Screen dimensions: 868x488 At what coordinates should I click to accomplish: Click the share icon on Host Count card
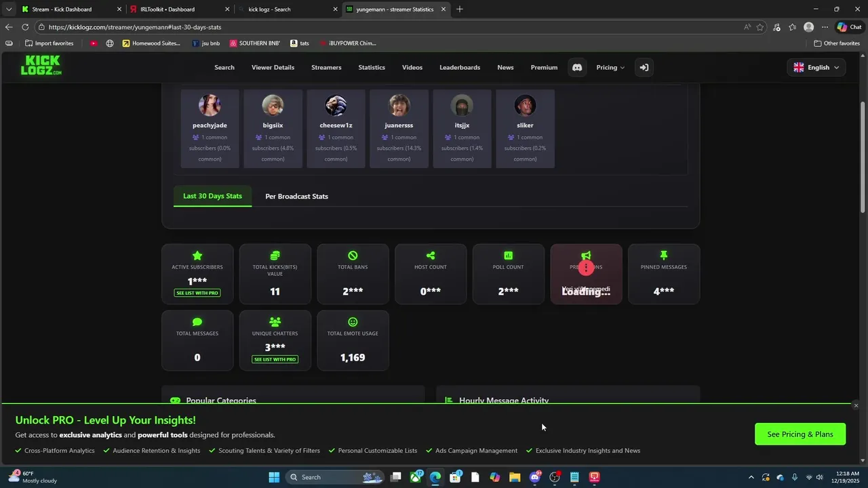click(x=431, y=256)
